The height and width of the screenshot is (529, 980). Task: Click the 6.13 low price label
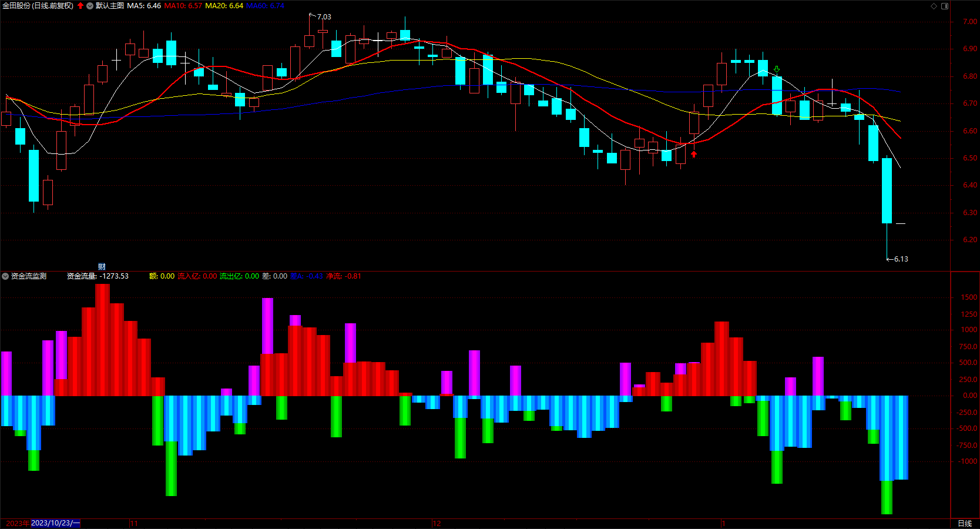coord(901,259)
